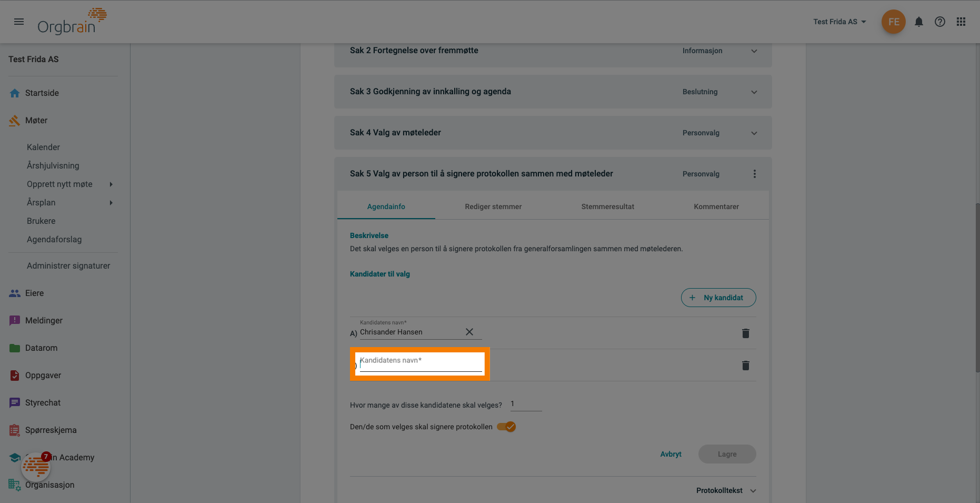This screenshot has height=503, width=980.
Task: Click the Lagre button
Action: 727,454
